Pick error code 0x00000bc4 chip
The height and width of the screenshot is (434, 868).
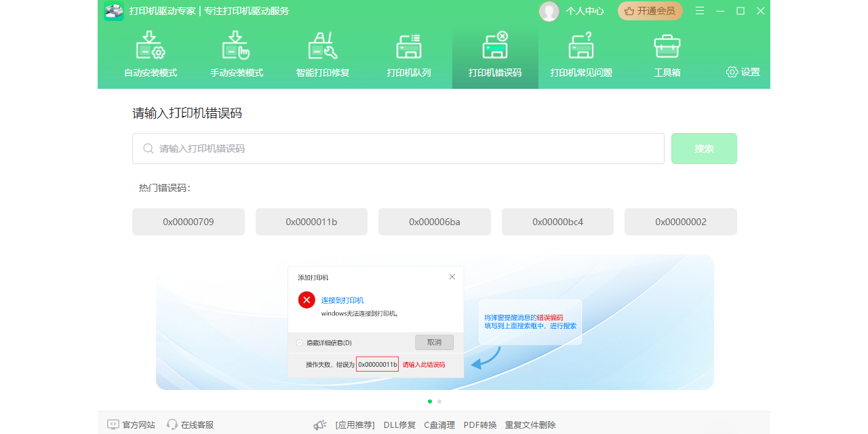[557, 222]
